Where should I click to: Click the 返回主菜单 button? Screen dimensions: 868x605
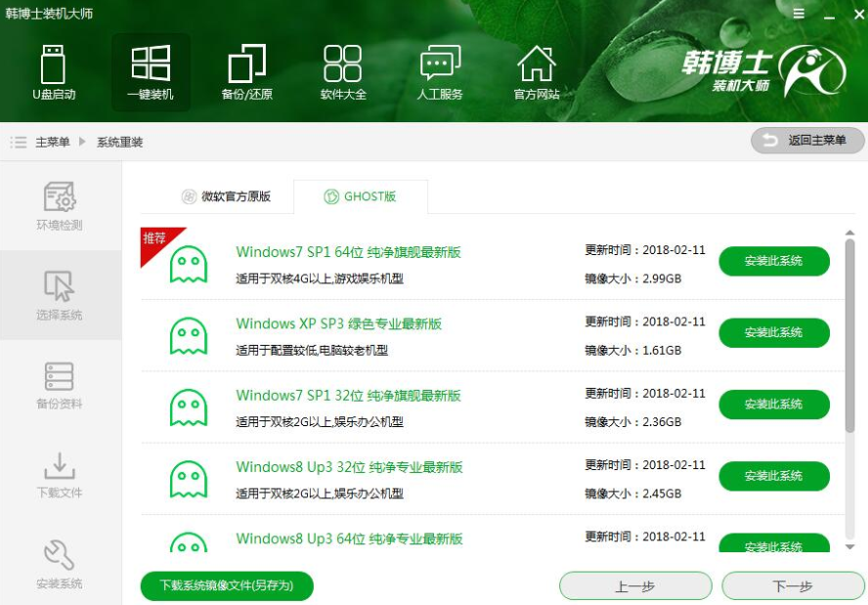tap(807, 141)
